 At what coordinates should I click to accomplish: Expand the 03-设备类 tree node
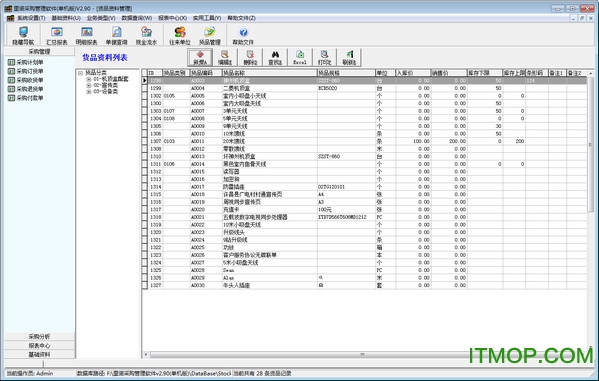tap(89, 92)
